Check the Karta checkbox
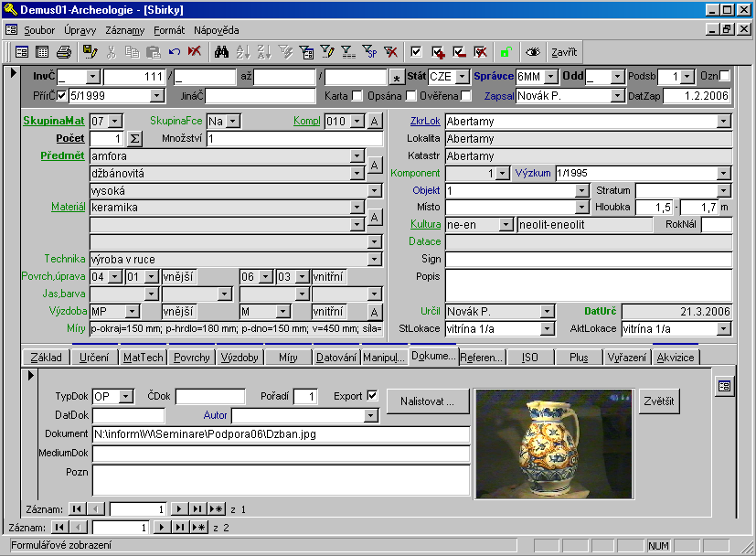The image size is (756, 556). click(x=357, y=95)
